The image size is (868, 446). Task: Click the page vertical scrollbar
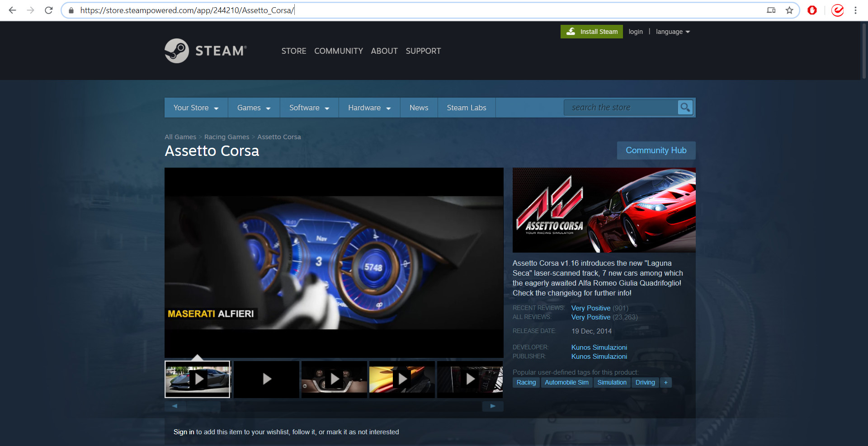click(864, 51)
